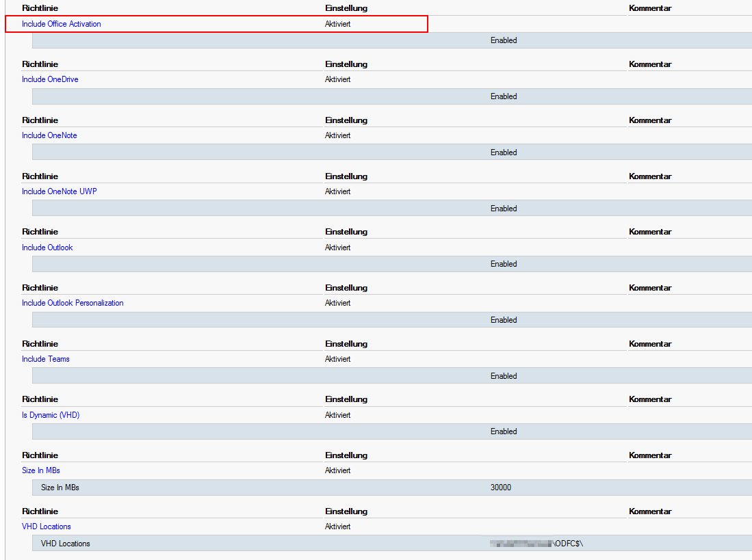Select Aktiviert next to Include Office Activation
The height and width of the screenshot is (560, 752).
click(x=337, y=24)
